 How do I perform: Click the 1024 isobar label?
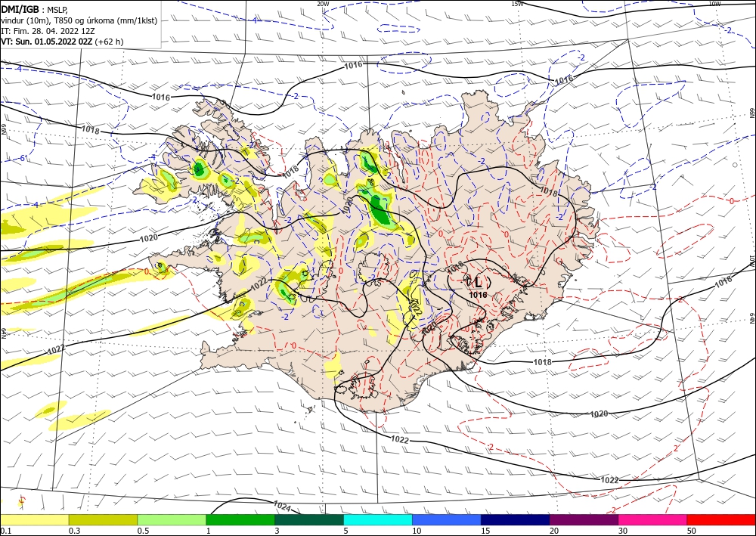[x=281, y=506]
